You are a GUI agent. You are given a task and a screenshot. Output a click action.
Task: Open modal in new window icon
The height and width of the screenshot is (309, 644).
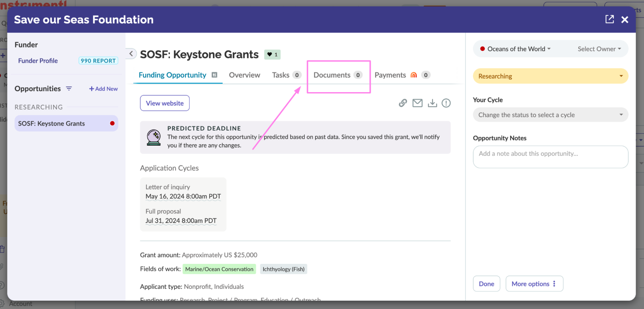tap(610, 19)
